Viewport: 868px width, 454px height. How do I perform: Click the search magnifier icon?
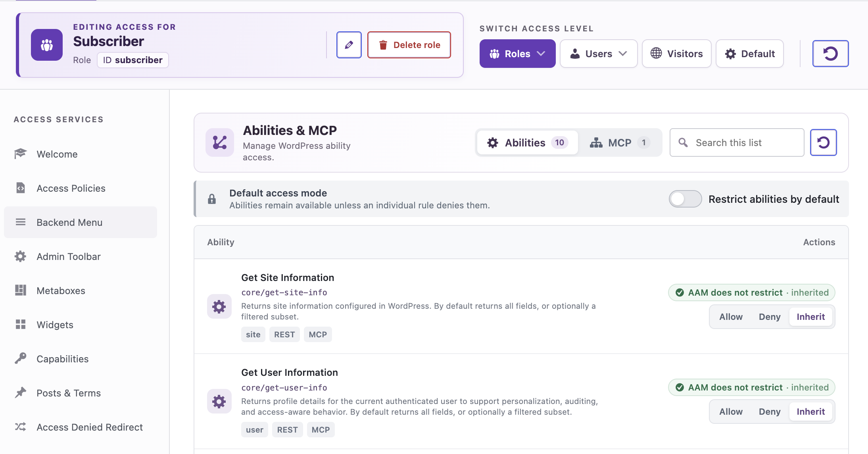point(683,142)
